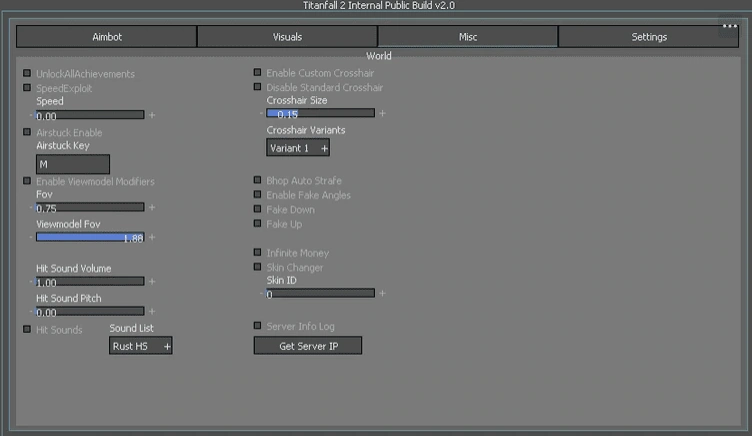Enable the Skin Changer checkbox

(x=258, y=267)
